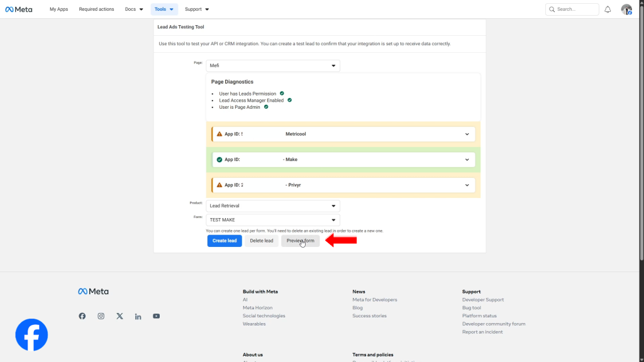
Task: Open the Docs dropdown menu
Action: click(x=134, y=9)
